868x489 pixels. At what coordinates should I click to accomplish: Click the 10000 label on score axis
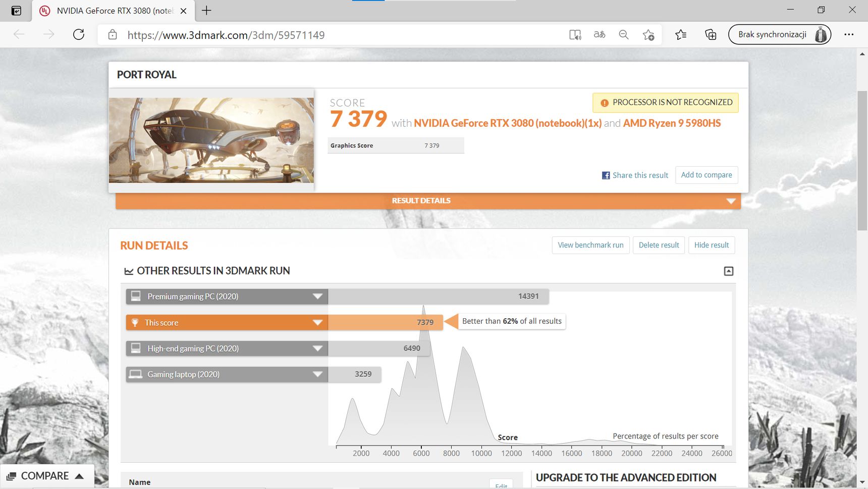(481, 453)
